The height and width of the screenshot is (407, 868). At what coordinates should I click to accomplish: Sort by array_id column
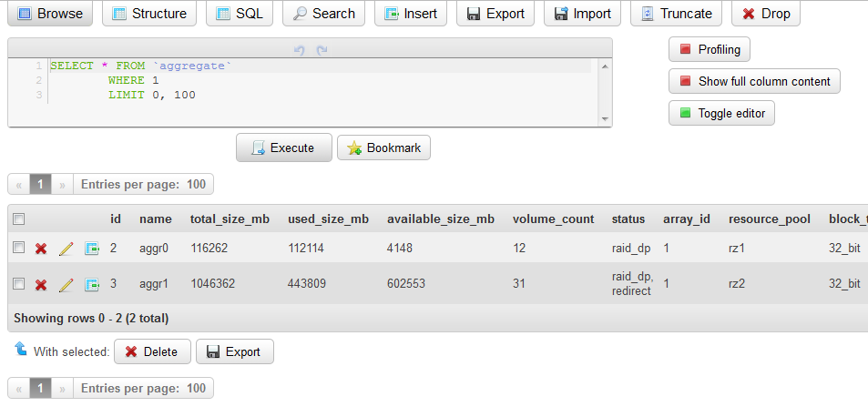coord(687,219)
